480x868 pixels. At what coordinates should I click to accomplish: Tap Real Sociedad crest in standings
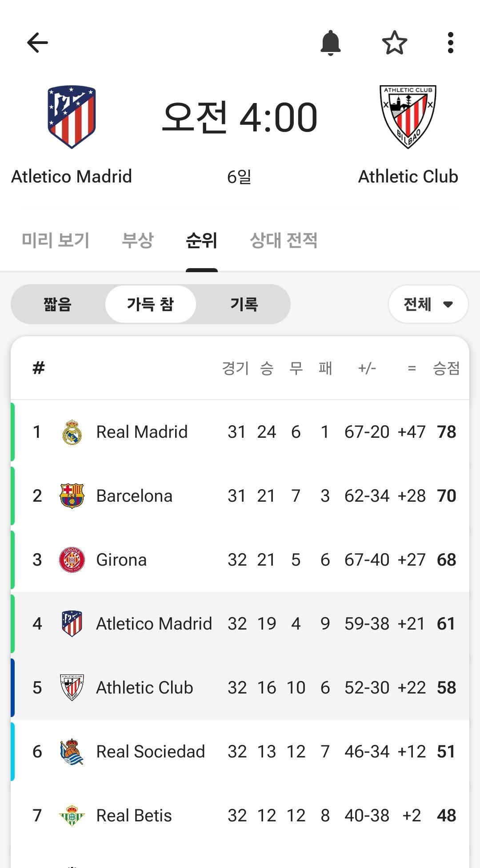point(72,752)
